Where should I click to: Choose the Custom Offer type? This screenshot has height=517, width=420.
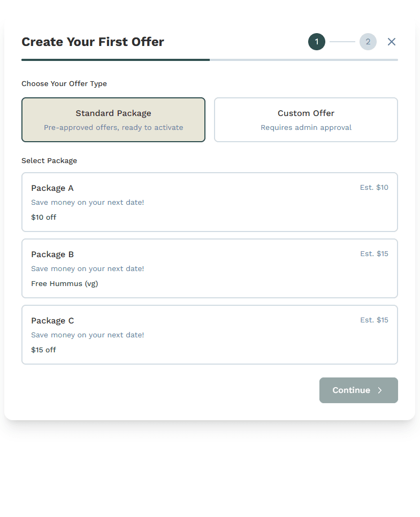[306, 120]
